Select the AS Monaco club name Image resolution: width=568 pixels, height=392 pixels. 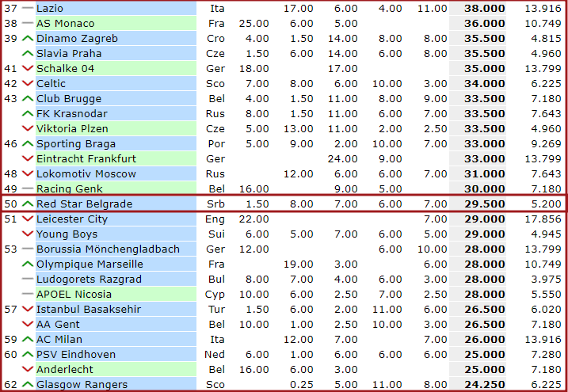tap(66, 24)
